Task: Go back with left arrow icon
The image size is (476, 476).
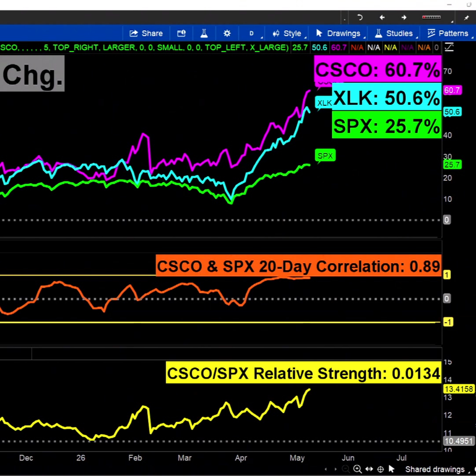Action: coord(382,17)
